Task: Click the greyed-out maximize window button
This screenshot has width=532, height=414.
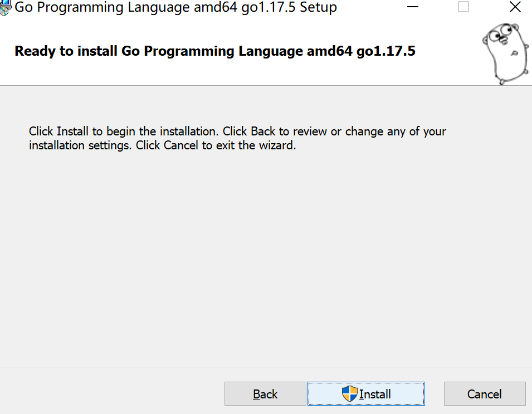Action: pos(463,7)
